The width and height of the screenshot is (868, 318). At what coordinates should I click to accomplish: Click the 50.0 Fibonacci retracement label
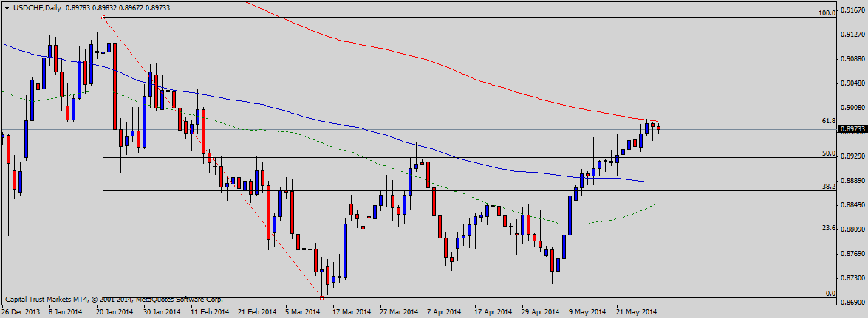(x=828, y=153)
